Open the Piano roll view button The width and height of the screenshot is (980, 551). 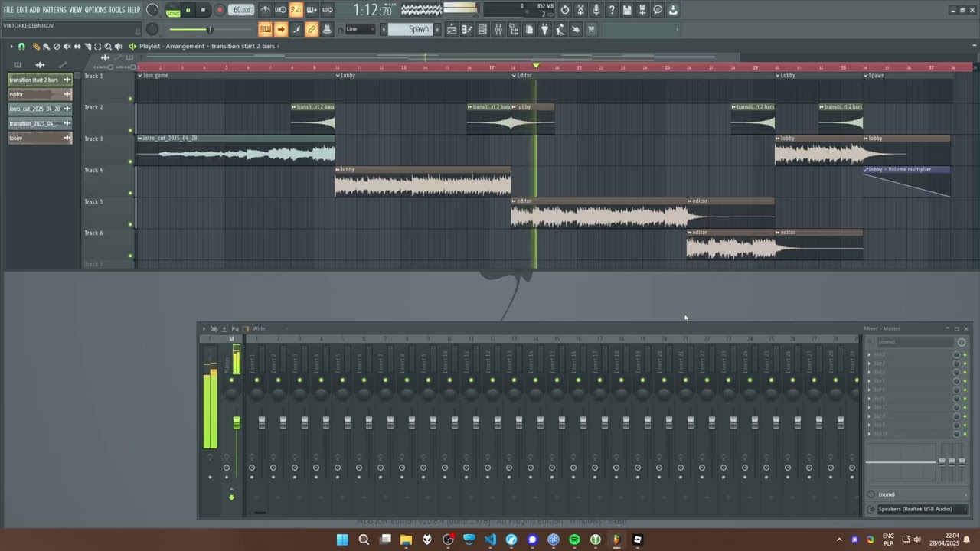click(x=467, y=29)
